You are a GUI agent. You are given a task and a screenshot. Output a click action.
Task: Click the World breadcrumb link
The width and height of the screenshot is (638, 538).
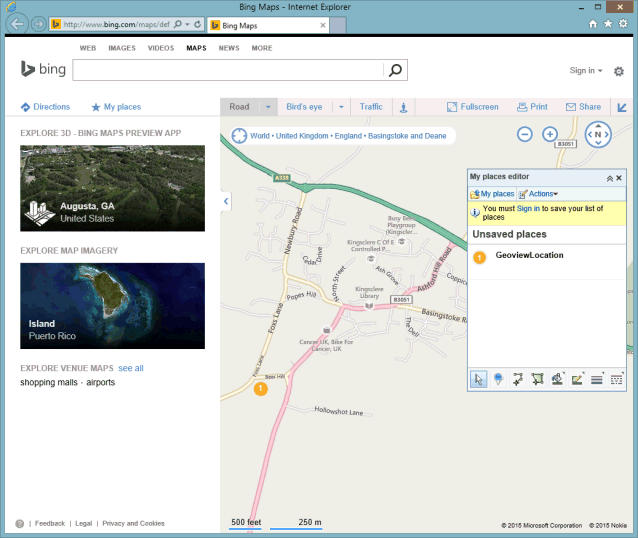(x=260, y=136)
